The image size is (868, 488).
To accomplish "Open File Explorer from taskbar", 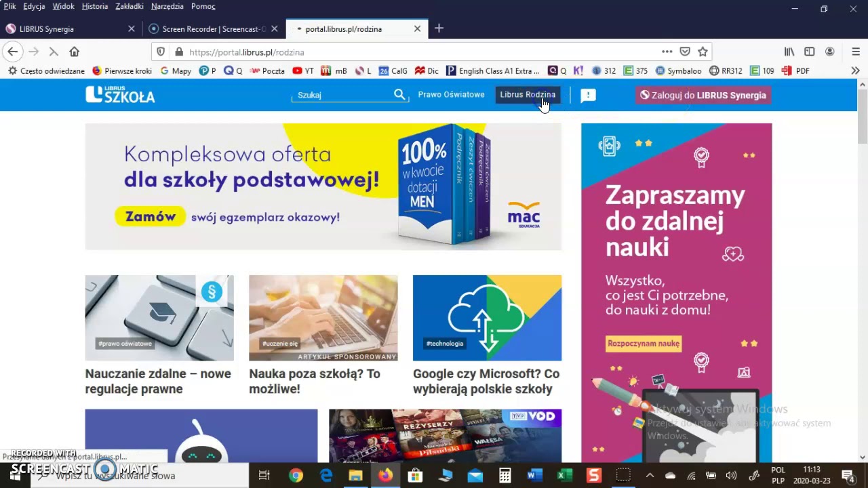I will click(355, 476).
